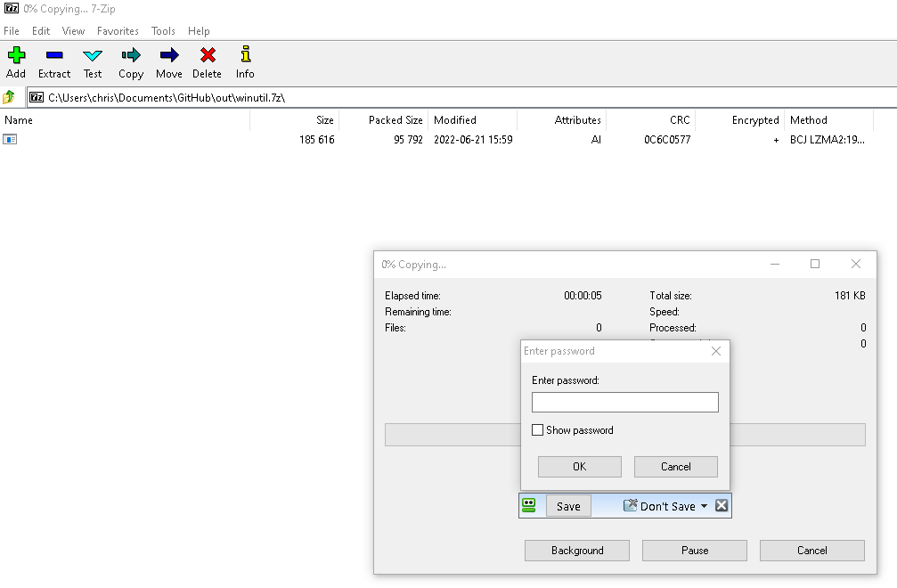Select the file icon in the archive list
The height and width of the screenshot is (588, 897).
click(x=10, y=139)
